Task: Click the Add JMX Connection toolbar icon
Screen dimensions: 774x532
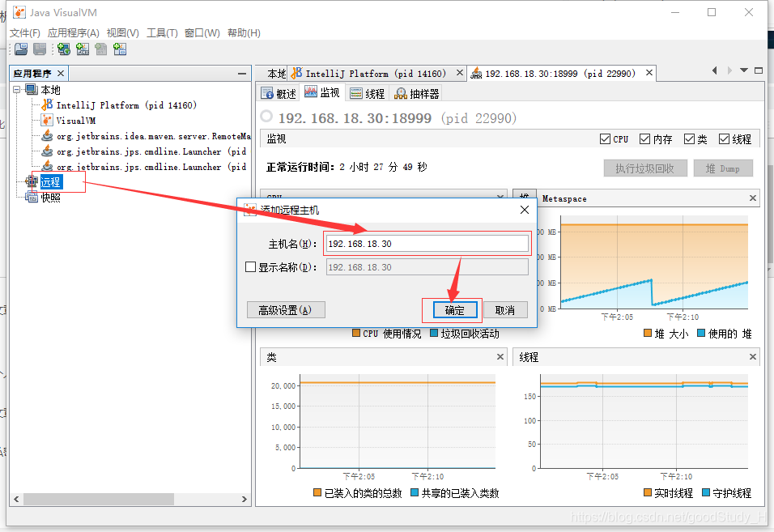Action: pyautogui.click(x=83, y=49)
